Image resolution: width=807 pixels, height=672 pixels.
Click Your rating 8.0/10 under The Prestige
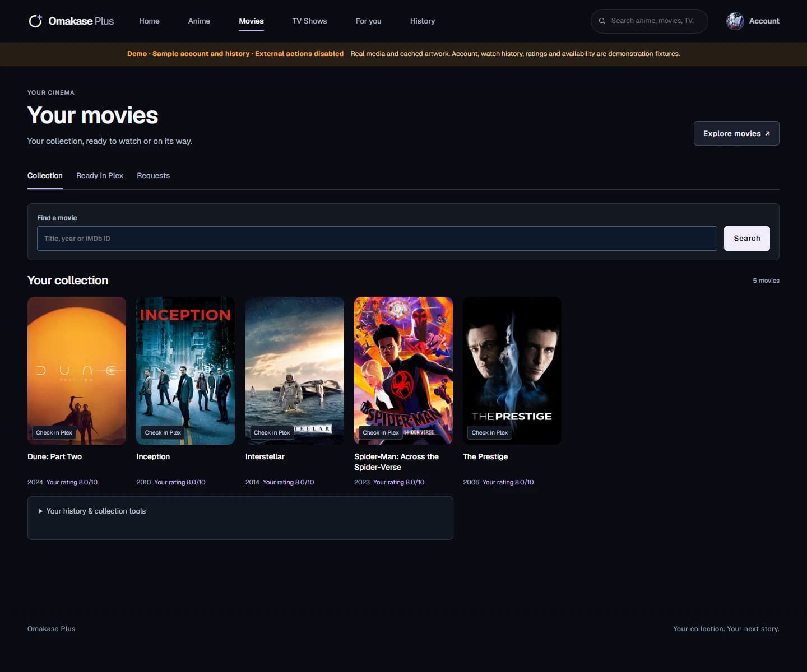tap(508, 482)
